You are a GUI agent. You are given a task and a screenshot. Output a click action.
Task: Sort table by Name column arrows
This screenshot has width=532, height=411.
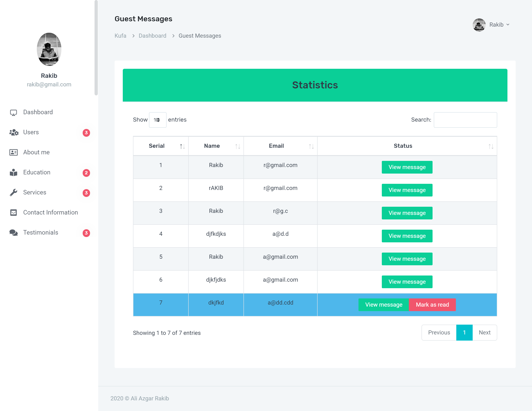click(x=238, y=146)
